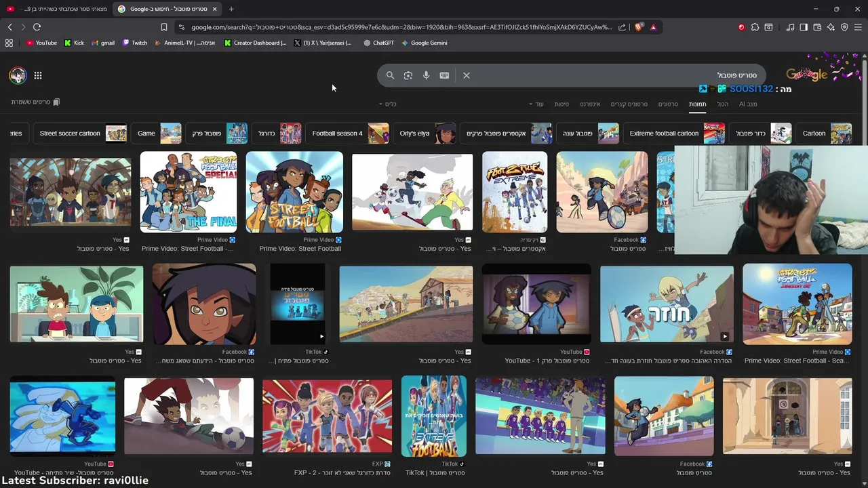Viewport: 868px width, 488px height.
Task: Open Creator Dashboard bookmark
Action: click(x=256, y=43)
